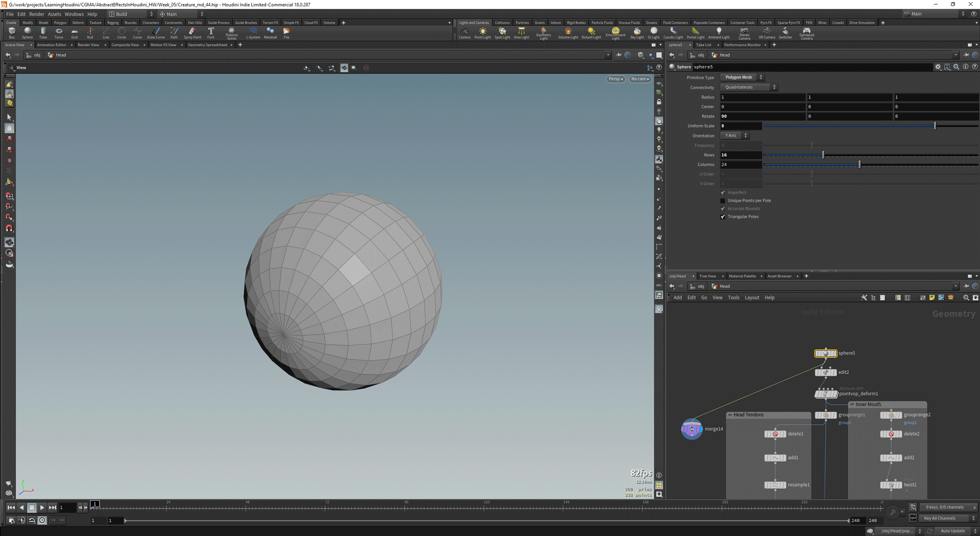
Task: Jump to the last frame
Action: coord(52,507)
